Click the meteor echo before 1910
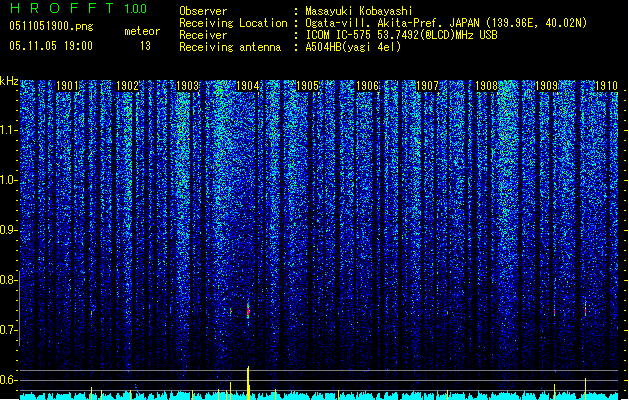Screen dimensions: 629x400 [x=585, y=310]
